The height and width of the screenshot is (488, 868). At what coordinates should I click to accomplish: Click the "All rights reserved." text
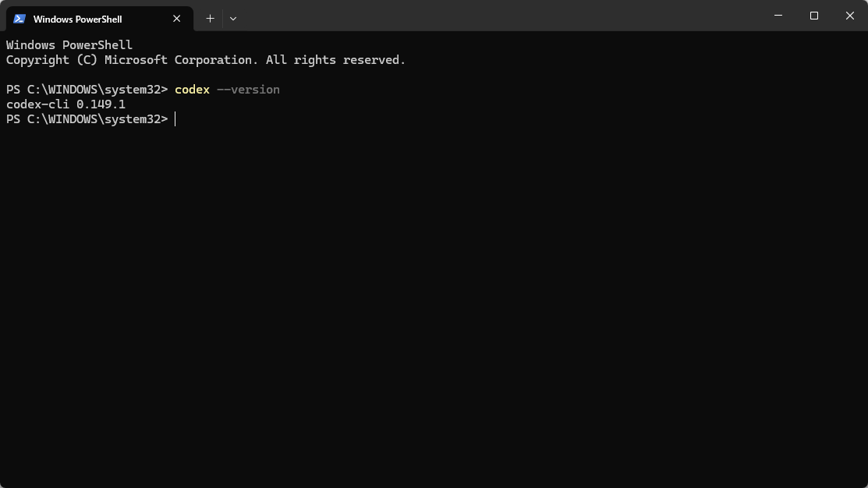[335, 60]
